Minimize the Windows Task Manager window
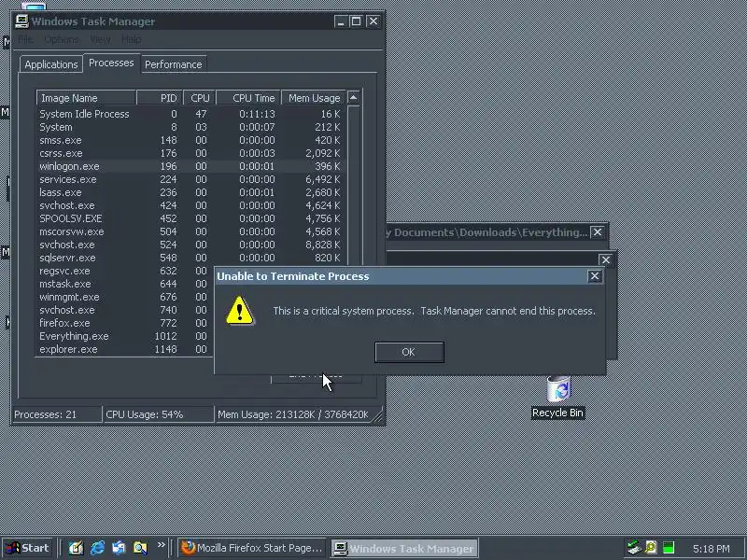The height and width of the screenshot is (560, 747). 340,21
